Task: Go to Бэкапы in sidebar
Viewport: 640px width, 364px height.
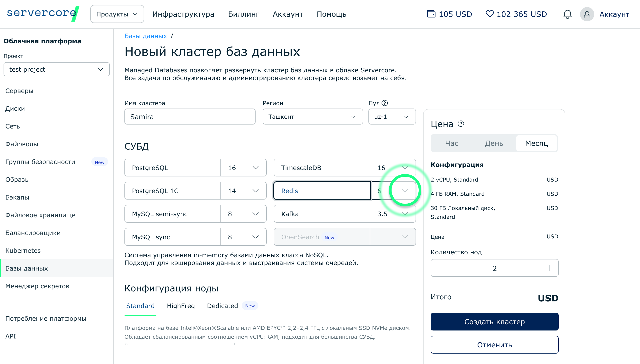Action: [x=17, y=197]
